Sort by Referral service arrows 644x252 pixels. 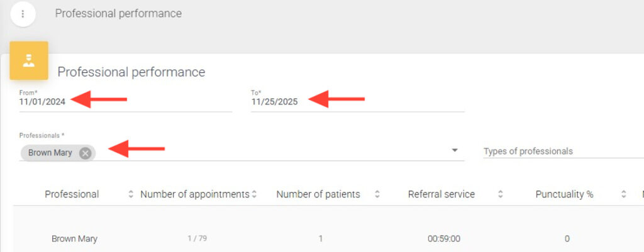click(x=500, y=195)
